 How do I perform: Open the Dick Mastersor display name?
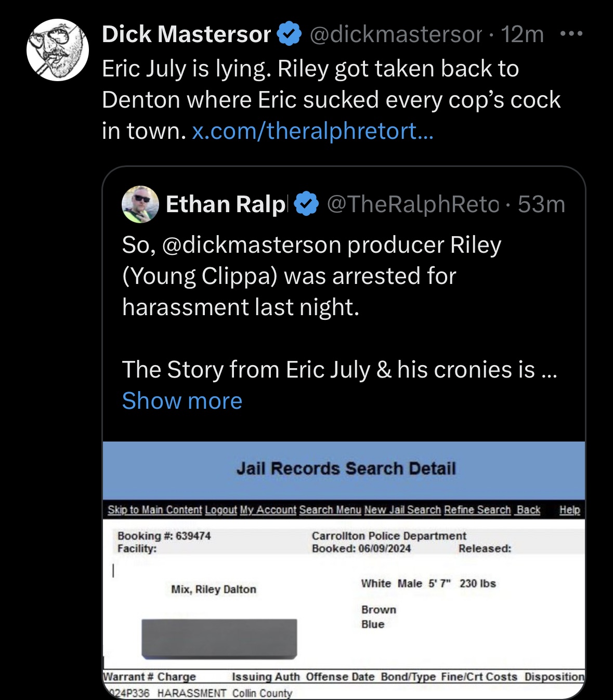186,34
